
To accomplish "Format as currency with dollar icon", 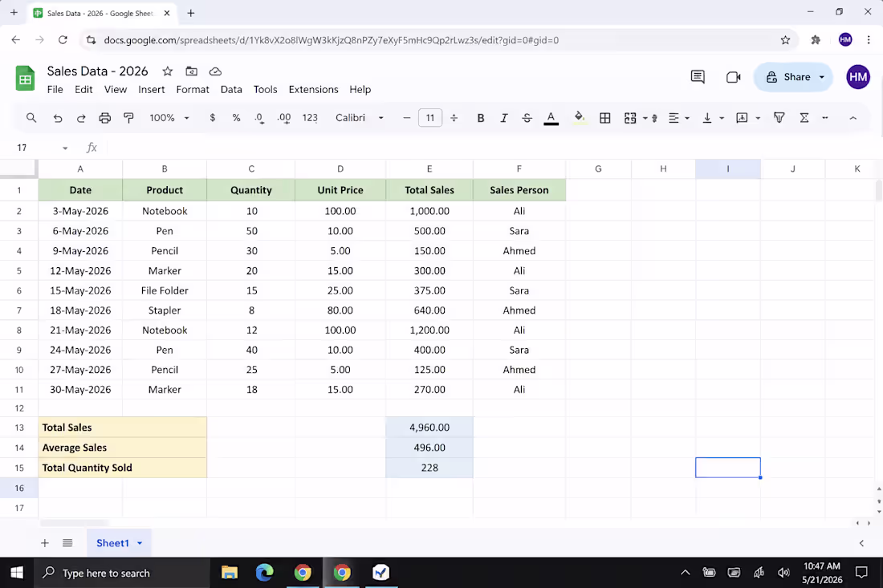I will pyautogui.click(x=212, y=118).
